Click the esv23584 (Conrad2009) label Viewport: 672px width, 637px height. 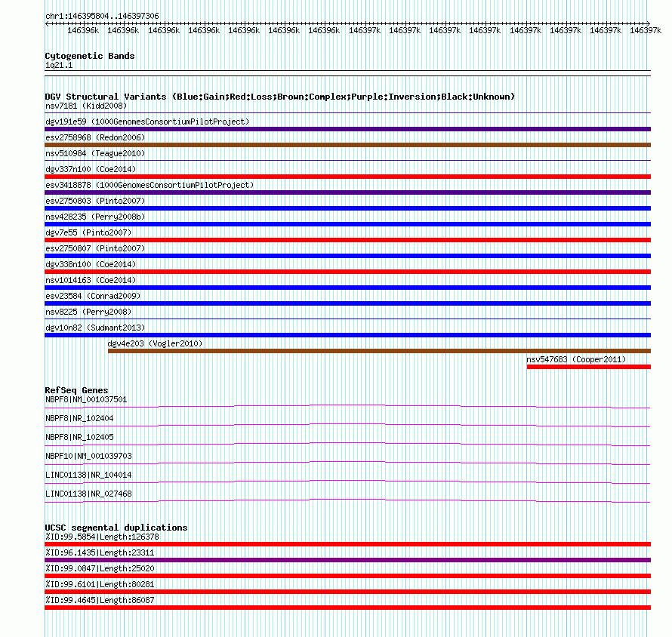[93, 296]
